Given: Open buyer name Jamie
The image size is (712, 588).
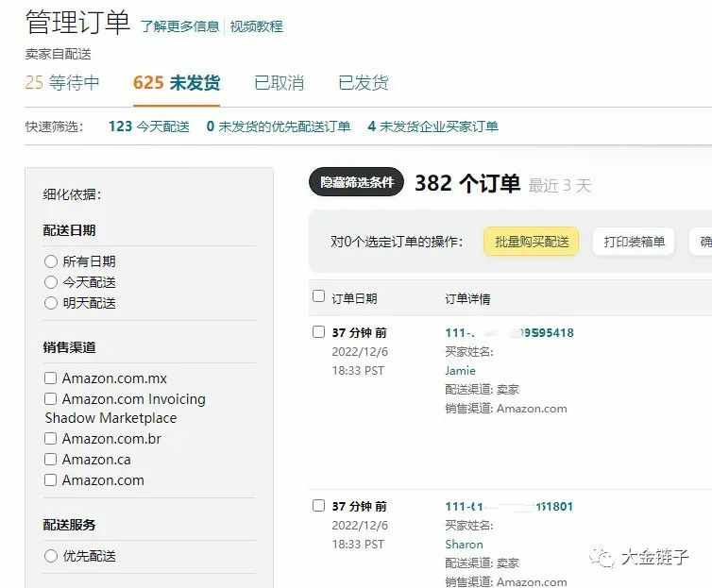Looking at the screenshot, I should pos(461,371).
